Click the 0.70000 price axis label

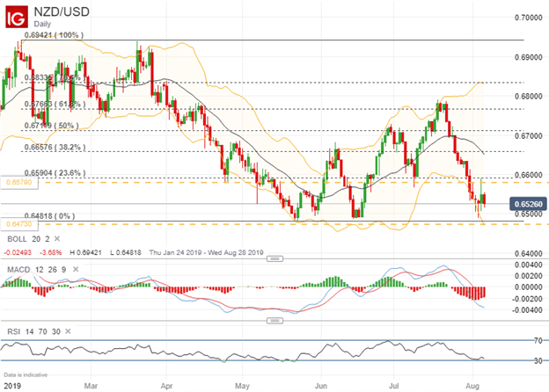pos(529,18)
